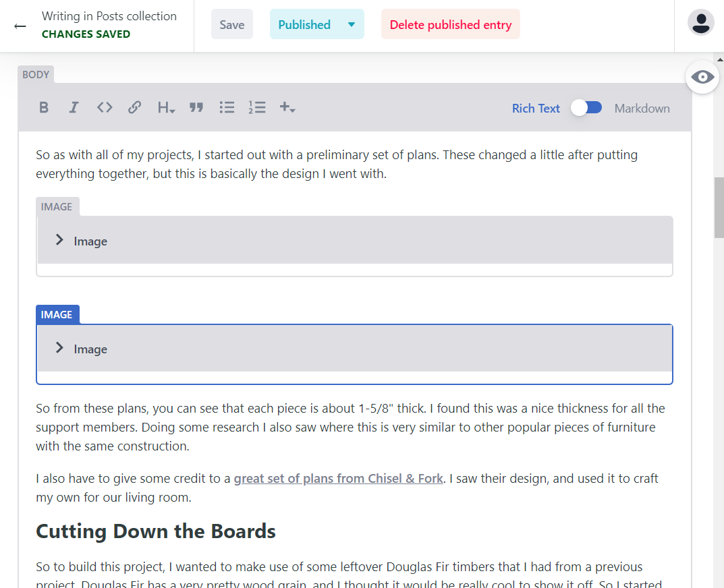Follow the Chisel & Fork plans link
The image size is (724, 588).
pos(338,478)
